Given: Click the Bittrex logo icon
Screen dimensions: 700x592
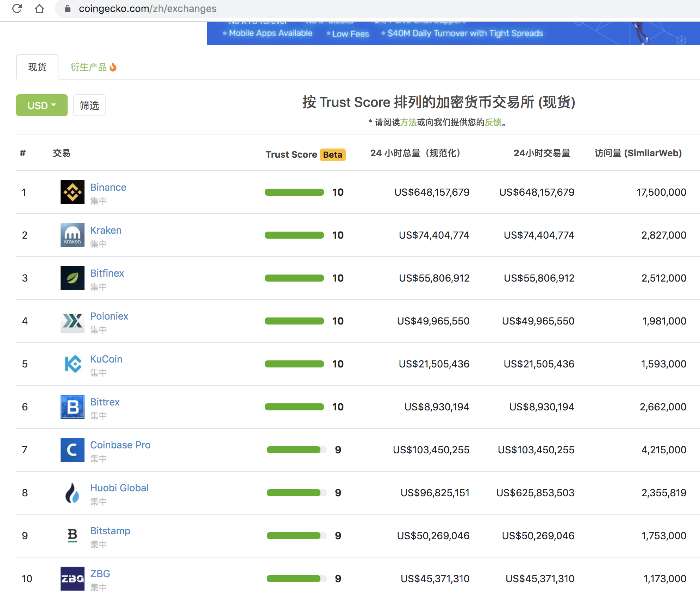Looking at the screenshot, I should point(73,407).
